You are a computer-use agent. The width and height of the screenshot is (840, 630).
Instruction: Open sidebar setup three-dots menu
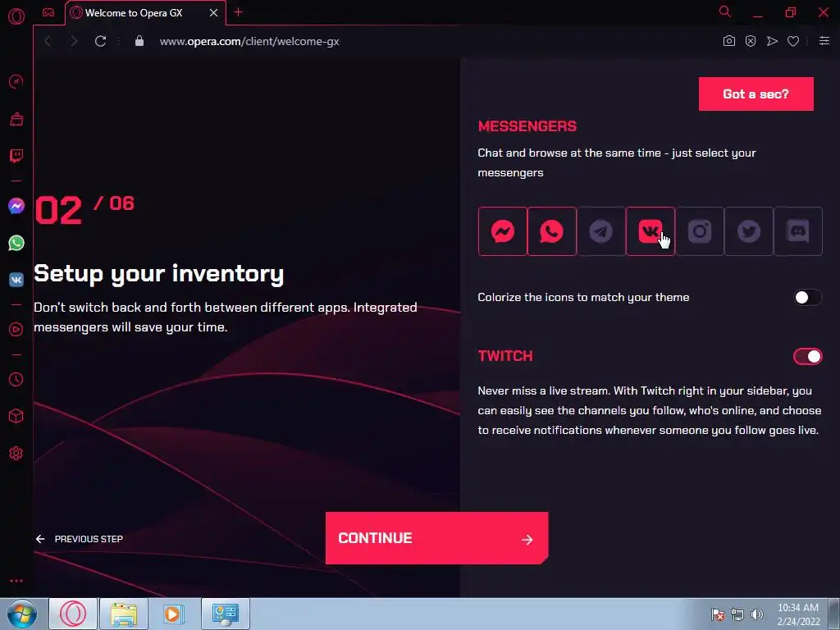16,581
